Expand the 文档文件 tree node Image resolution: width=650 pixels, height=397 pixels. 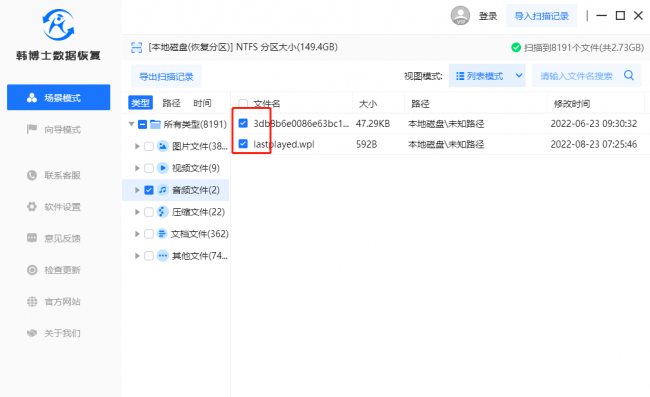[137, 234]
